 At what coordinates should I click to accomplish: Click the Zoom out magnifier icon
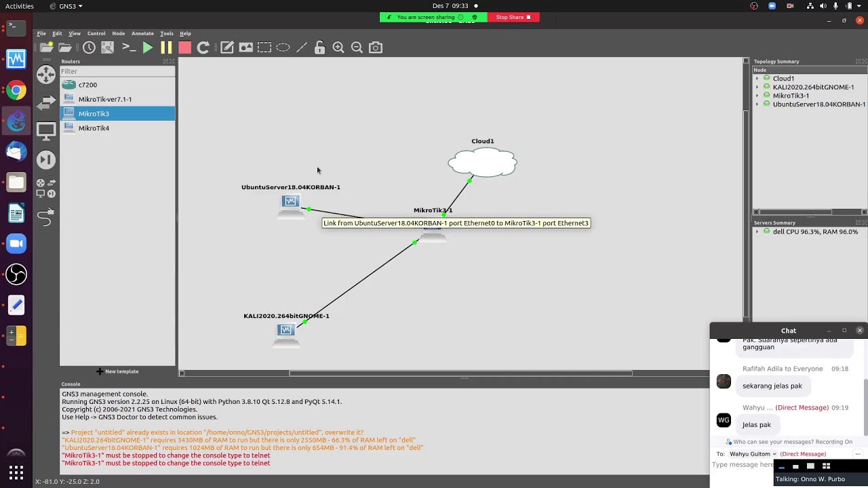coord(357,47)
